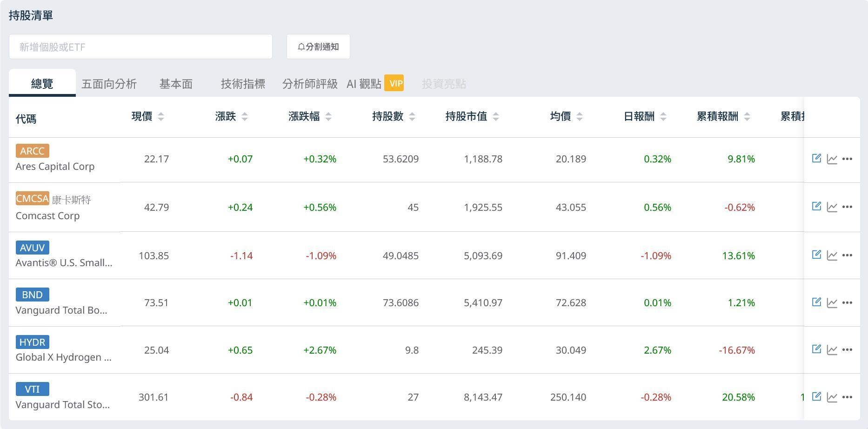The width and height of the screenshot is (868, 429).
Task: Sort the table by 日報酬
Action: click(x=663, y=117)
